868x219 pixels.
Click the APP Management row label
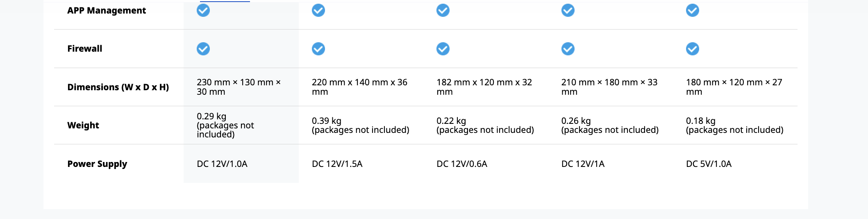[x=107, y=11]
